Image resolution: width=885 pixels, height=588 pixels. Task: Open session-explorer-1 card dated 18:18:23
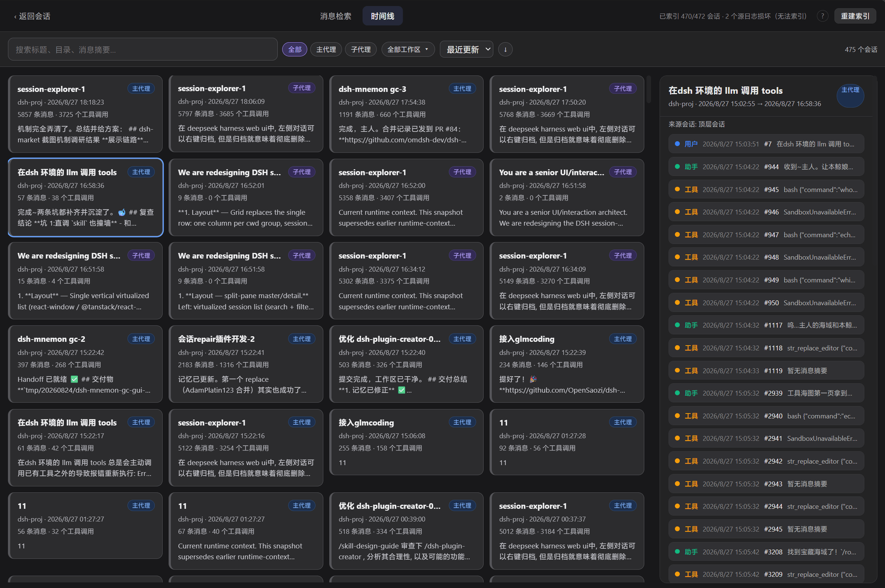(85, 114)
